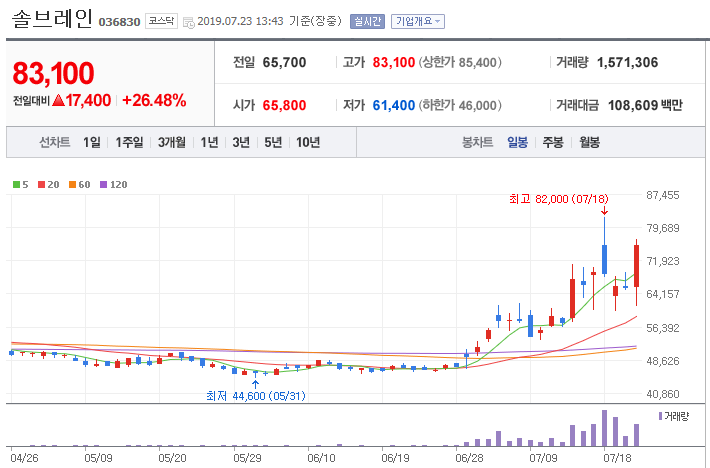710x468 pixels.
Task: Click the 거래량 1,571,306 volume value
Action: pos(627,62)
